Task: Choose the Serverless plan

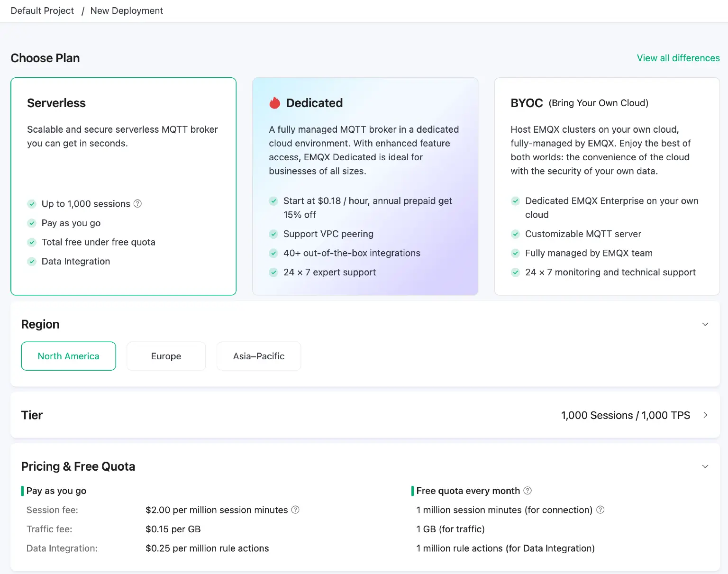Action: pos(123,185)
